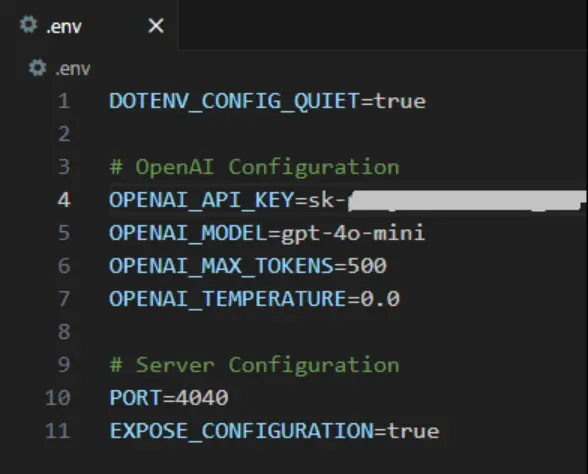Image resolution: width=588 pixels, height=474 pixels.
Task: Click the OPENAI_API_KEY variable name
Action: pos(201,200)
